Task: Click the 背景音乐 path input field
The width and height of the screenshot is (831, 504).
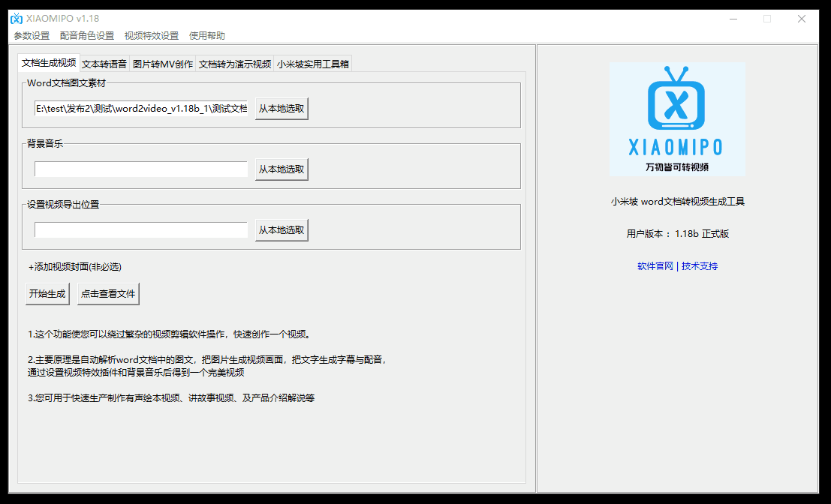Action: pos(141,169)
